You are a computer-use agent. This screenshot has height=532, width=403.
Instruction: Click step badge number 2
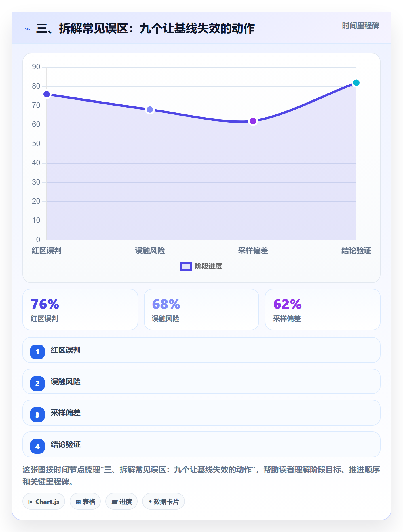[x=37, y=383]
